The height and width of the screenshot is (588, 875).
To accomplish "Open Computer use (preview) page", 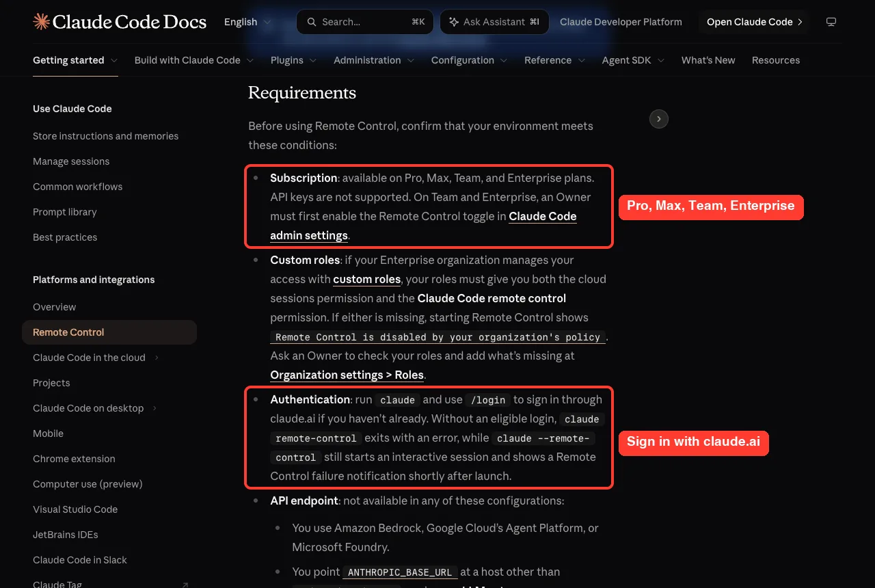I will 87,484.
